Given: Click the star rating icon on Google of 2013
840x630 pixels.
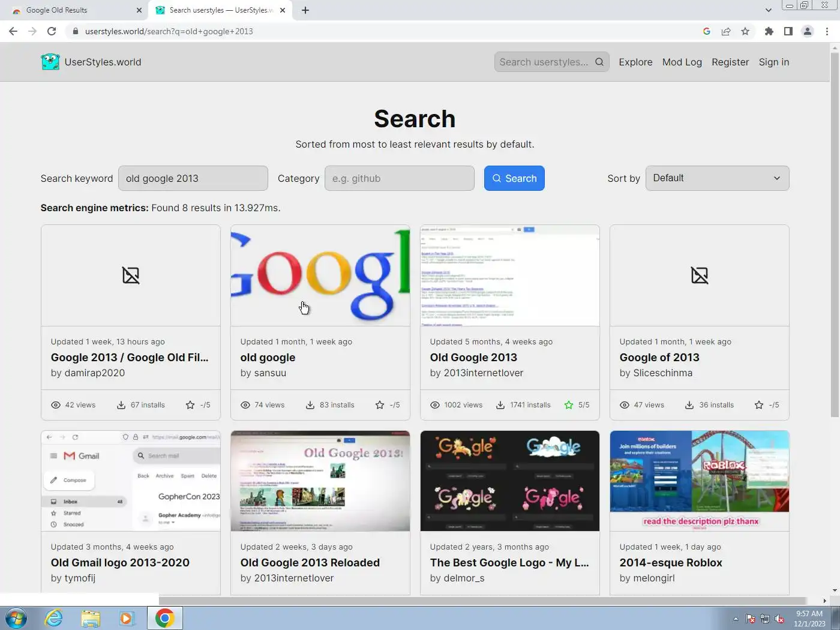Looking at the screenshot, I should click(759, 405).
